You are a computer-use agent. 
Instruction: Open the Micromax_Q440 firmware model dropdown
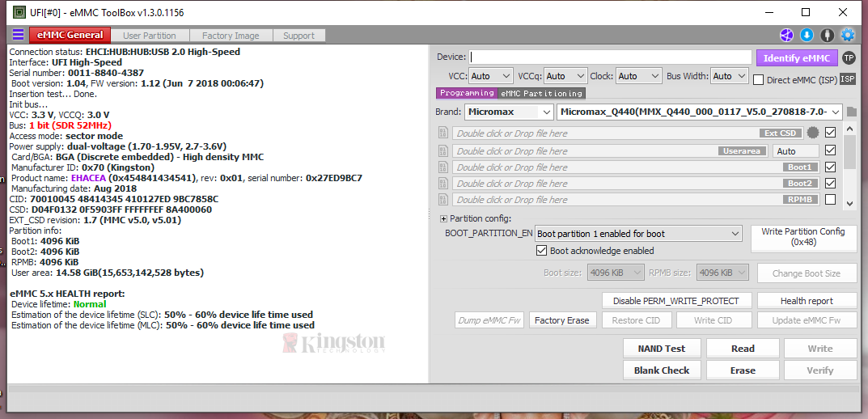pyautogui.click(x=700, y=112)
